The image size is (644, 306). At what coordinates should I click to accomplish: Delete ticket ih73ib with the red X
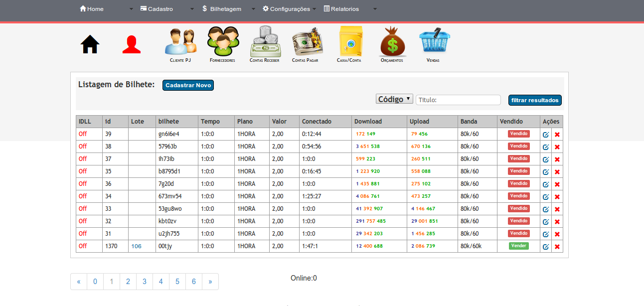pyautogui.click(x=557, y=159)
